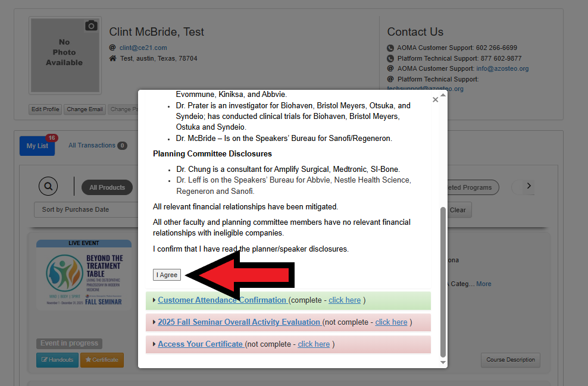Open the clint@ce21.com email link

(143, 48)
